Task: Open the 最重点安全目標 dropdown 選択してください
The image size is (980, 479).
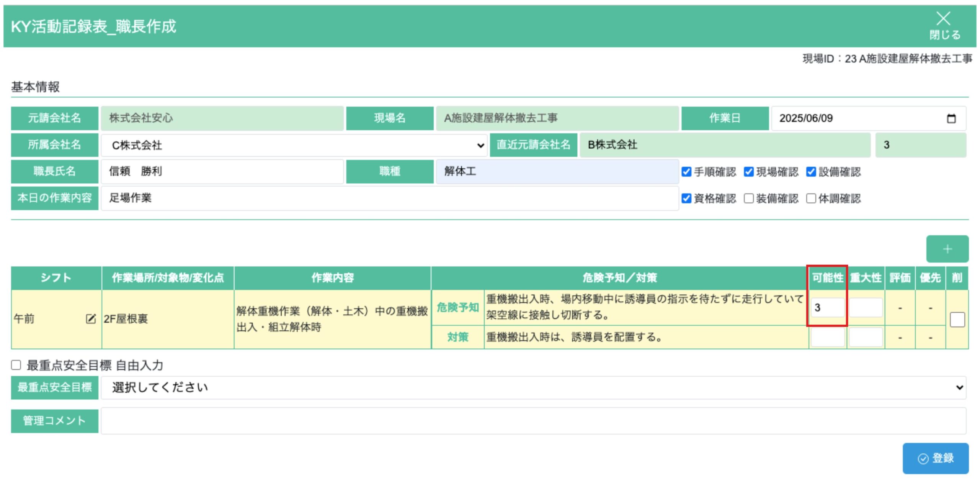Action: click(x=534, y=387)
